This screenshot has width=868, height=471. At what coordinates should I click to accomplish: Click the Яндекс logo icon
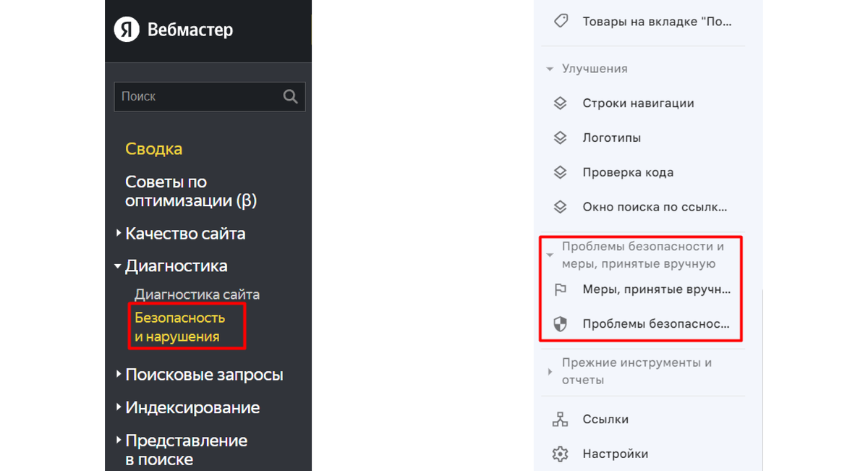click(x=126, y=30)
